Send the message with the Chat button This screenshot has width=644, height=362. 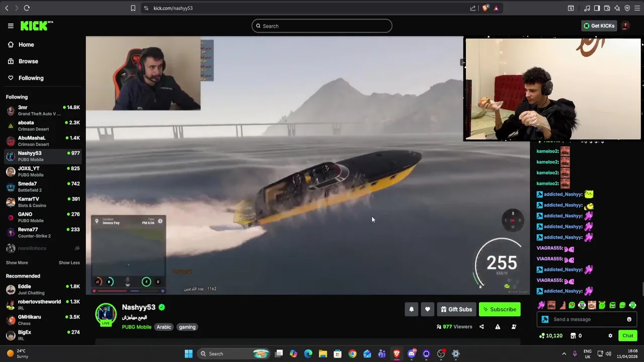tap(627, 336)
